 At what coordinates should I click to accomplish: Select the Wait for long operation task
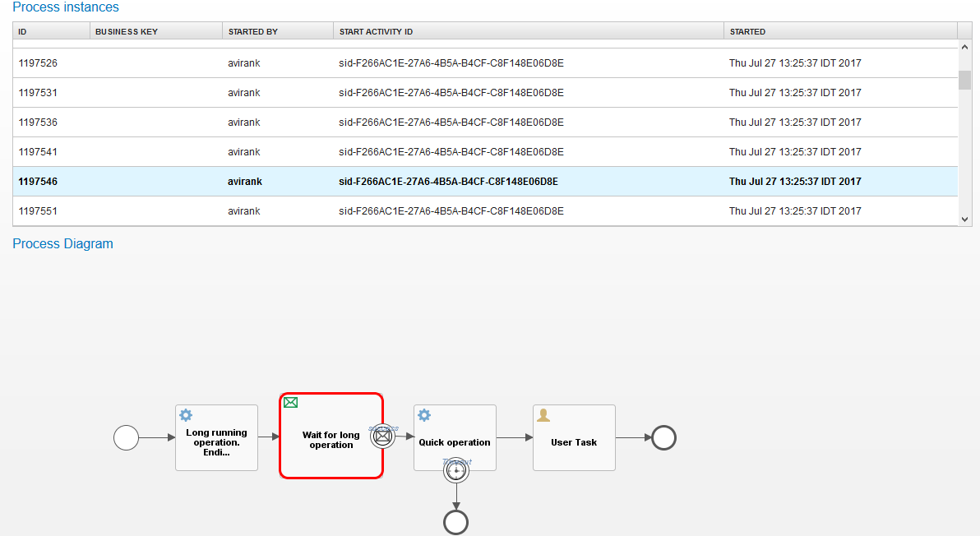[331, 436]
